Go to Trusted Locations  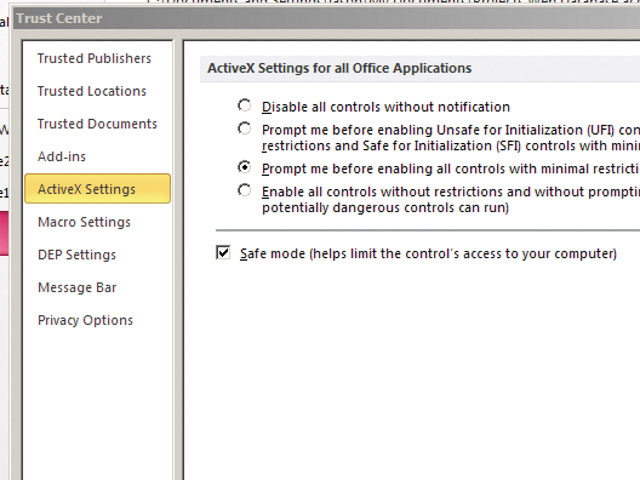92,91
